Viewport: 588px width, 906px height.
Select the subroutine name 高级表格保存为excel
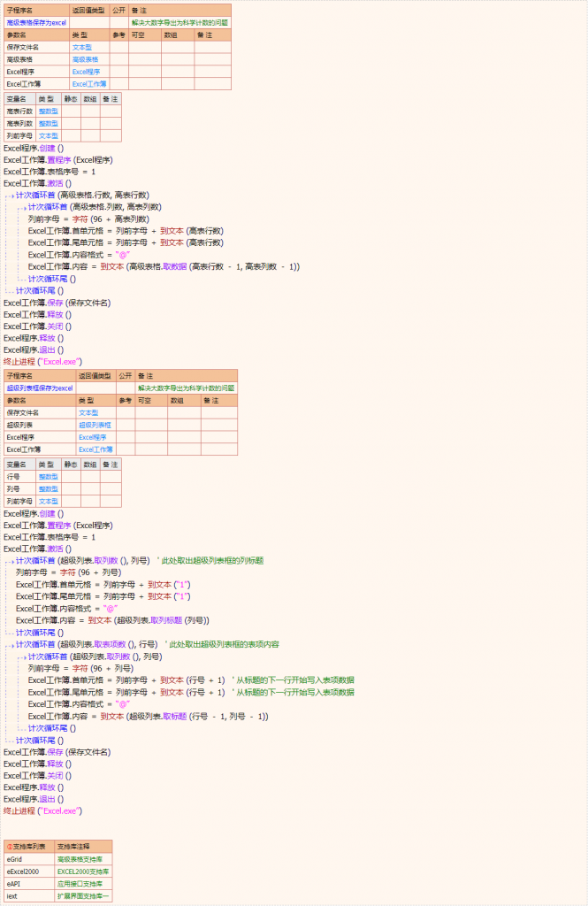(36, 22)
